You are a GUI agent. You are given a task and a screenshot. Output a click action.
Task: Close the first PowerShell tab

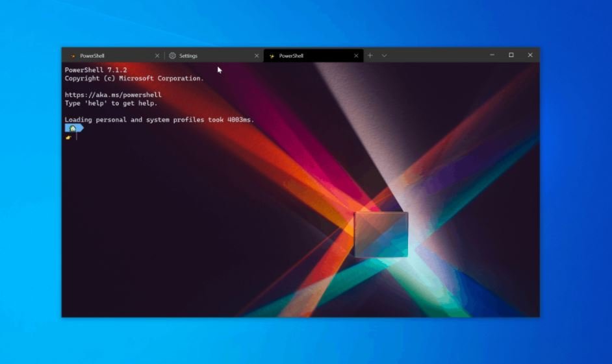pyautogui.click(x=157, y=56)
